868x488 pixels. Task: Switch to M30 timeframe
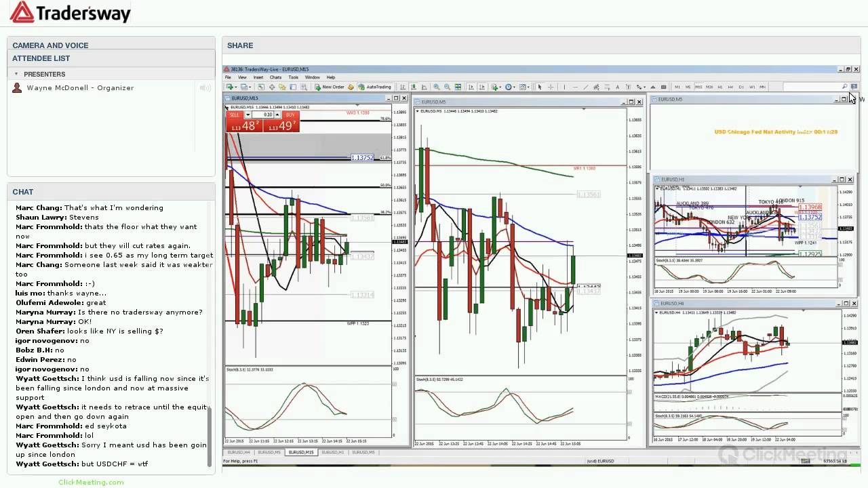[x=709, y=87]
